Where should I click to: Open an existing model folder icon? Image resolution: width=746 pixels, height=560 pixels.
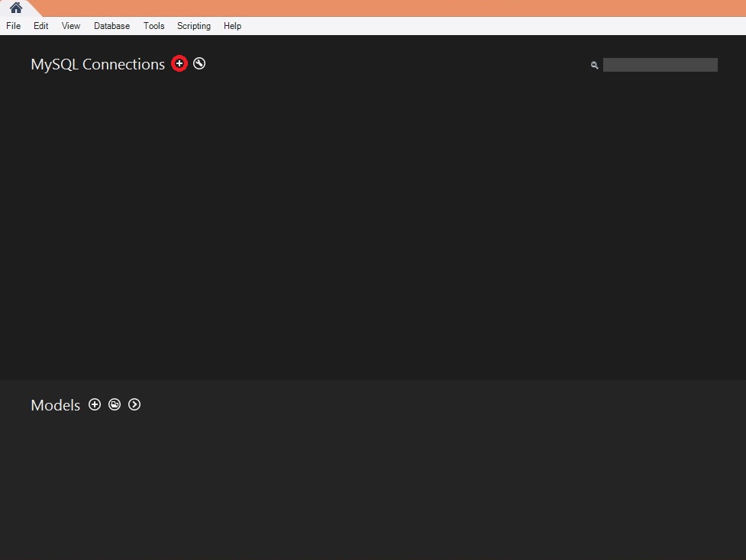[115, 404]
